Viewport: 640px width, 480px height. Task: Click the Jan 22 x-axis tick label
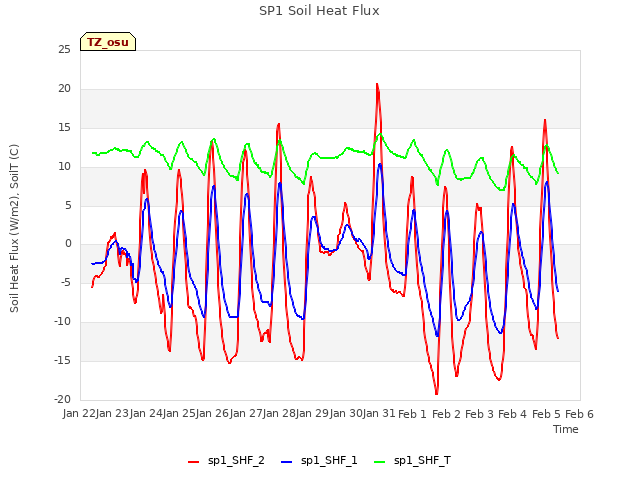(x=79, y=413)
